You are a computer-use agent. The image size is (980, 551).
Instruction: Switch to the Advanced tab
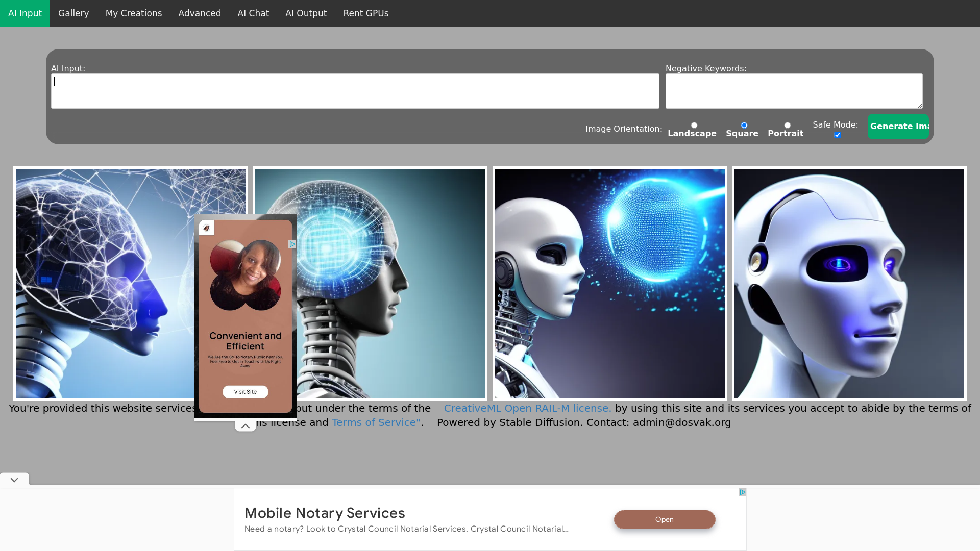coord(200,13)
